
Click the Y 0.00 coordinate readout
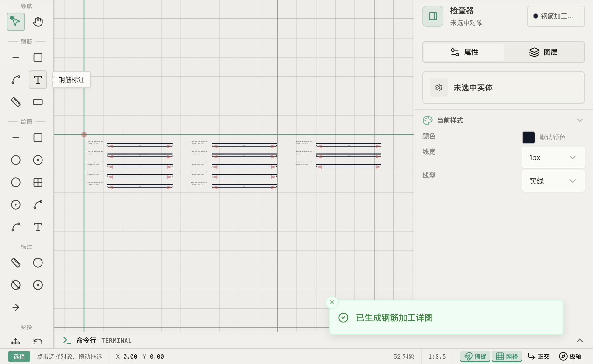pyautogui.click(x=154, y=356)
